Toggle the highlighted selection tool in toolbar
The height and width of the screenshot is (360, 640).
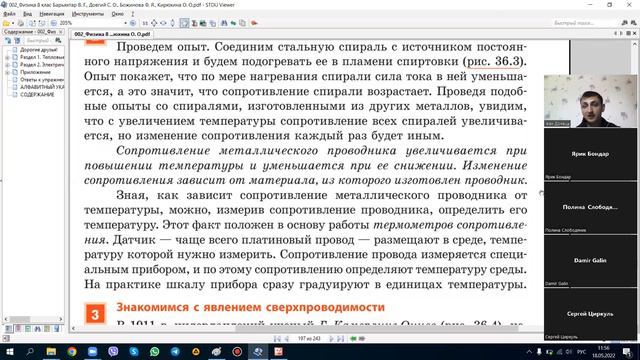pyautogui.click(x=184, y=23)
